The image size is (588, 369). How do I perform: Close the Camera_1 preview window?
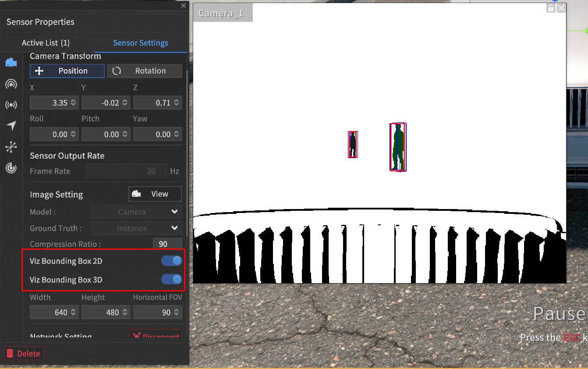coord(561,8)
